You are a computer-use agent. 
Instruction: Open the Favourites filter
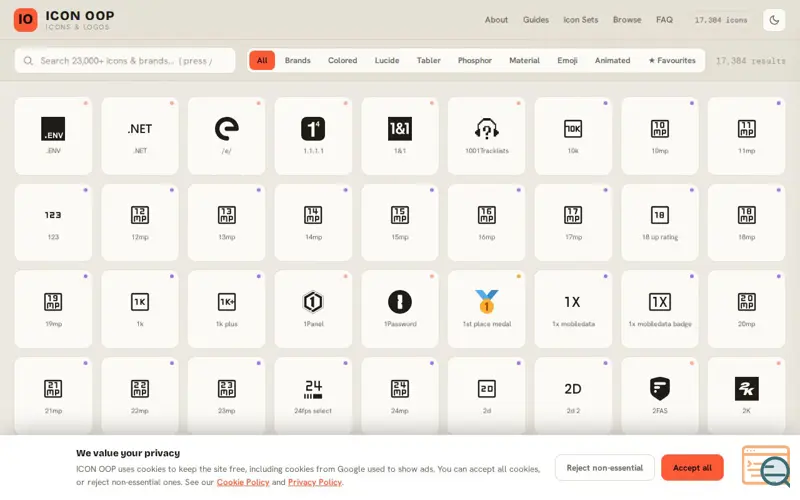pyautogui.click(x=672, y=60)
